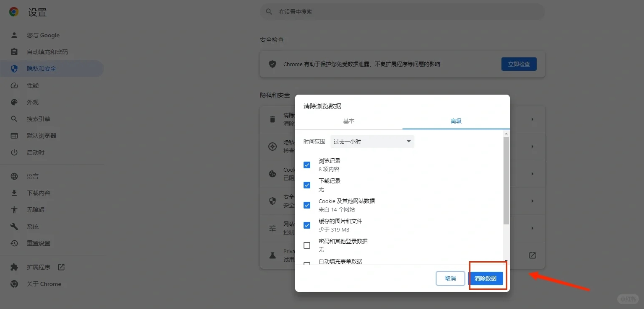Uncheck the 浏览记录 checkbox
644x309 pixels.
tap(307, 165)
